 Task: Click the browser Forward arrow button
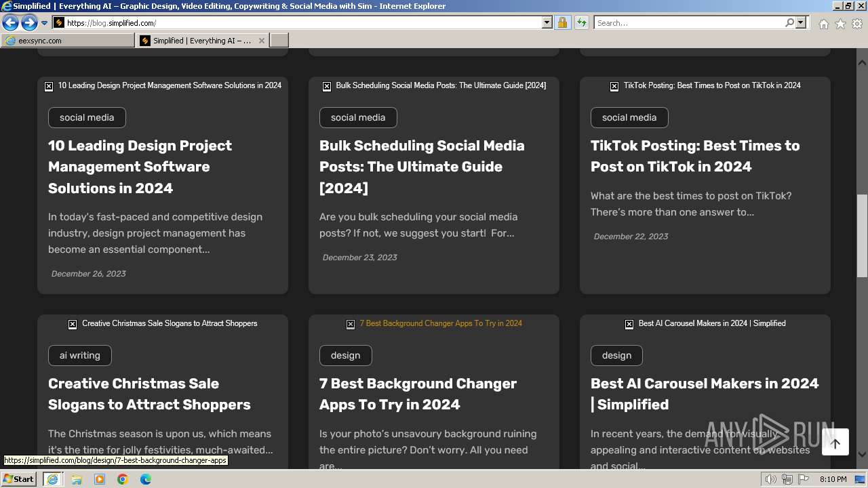pos(29,23)
